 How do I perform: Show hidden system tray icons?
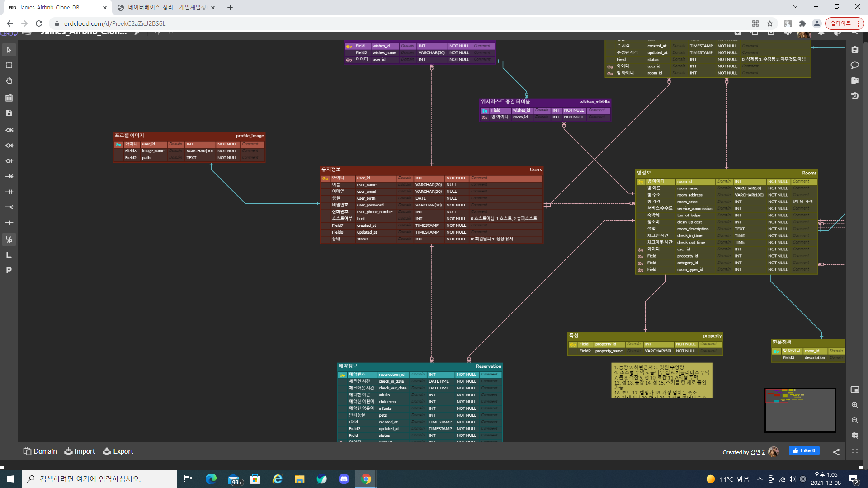point(759,479)
